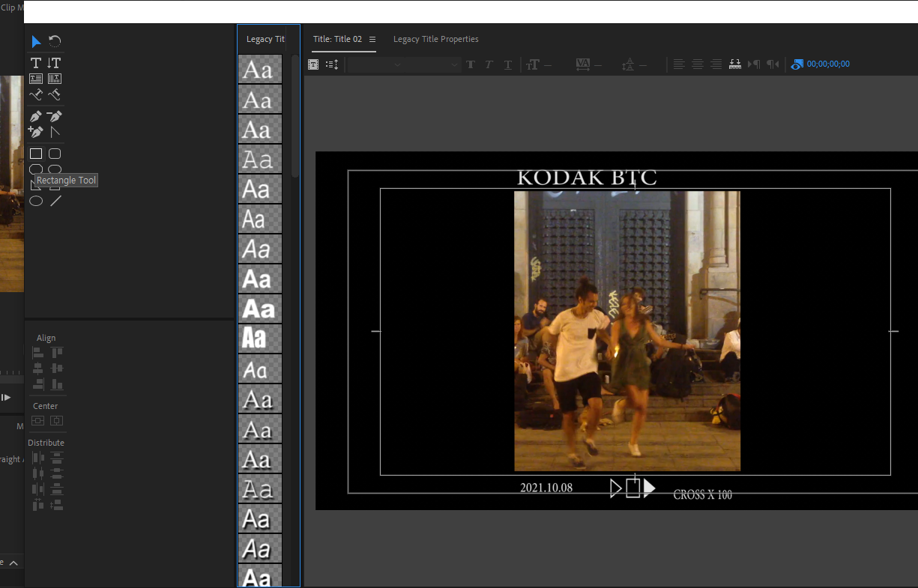
Task: Toggle Underline text style
Action: (x=508, y=64)
